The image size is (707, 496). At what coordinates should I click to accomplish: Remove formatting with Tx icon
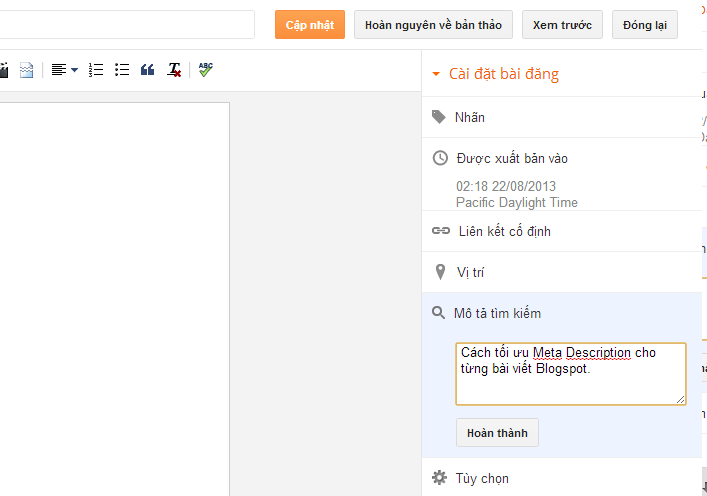tap(174, 70)
